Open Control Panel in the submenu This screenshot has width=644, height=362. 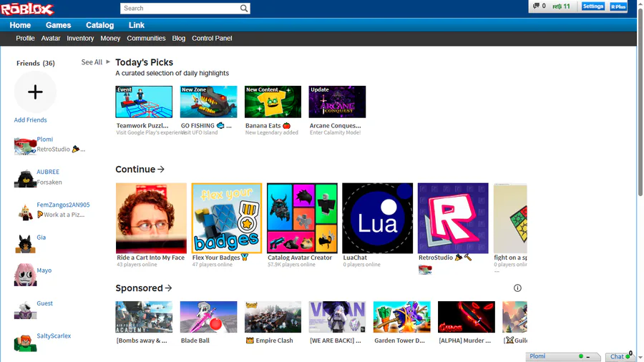click(x=212, y=38)
